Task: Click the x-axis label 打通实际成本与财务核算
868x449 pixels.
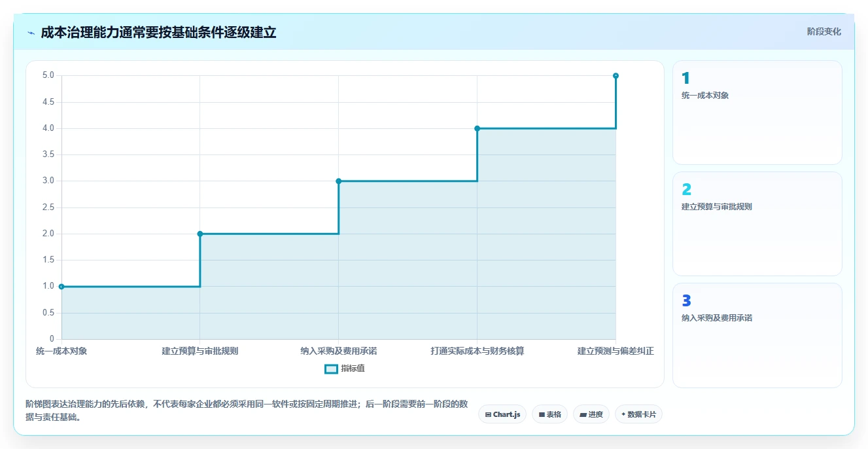Action: point(477,351)
